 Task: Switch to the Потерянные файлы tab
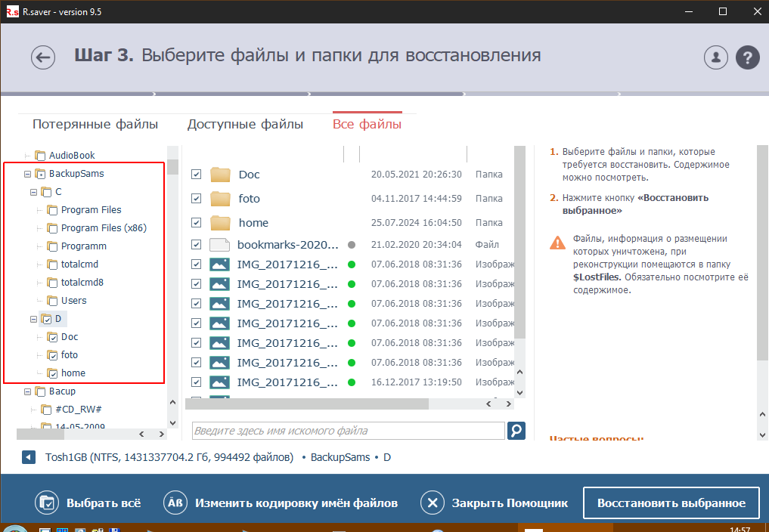pos(95,124)
